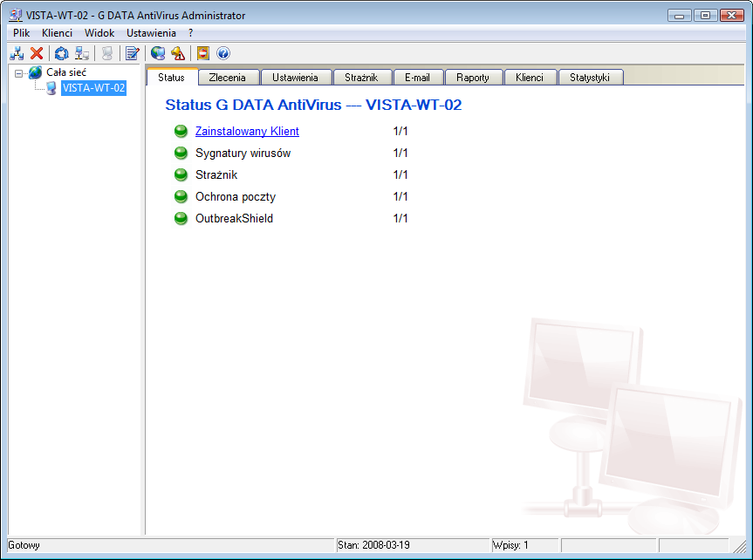This screenshot has width=753, height=560.
Task: Click the blue refresh arrows icon
Action: pyautogui.click(x=61, y=53)
